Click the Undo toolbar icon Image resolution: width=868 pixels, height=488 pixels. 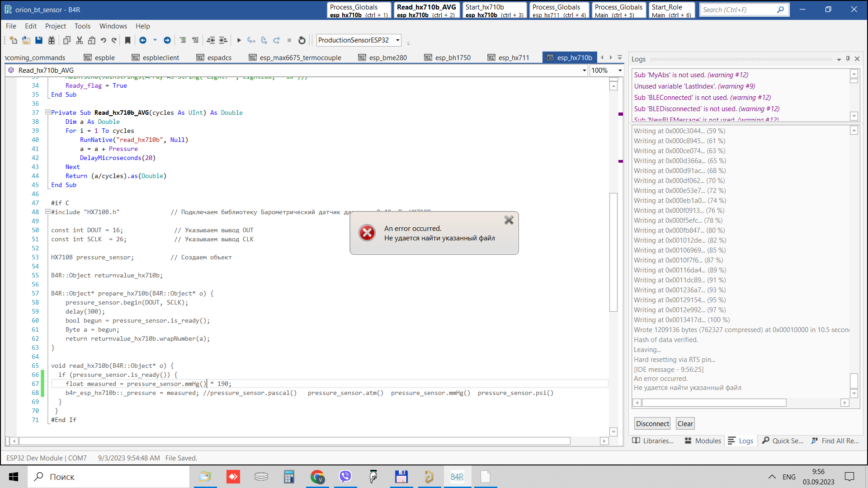[104, 40]
